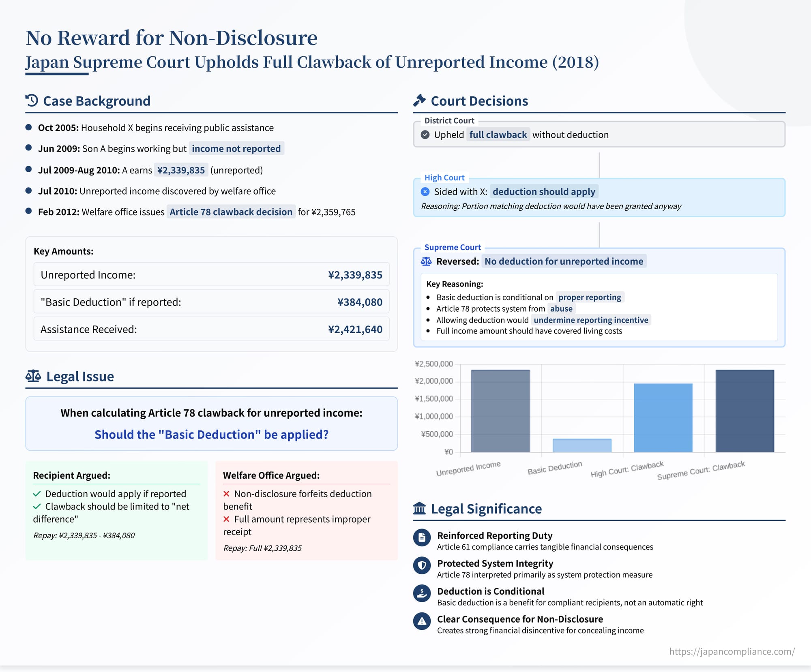811x672 pixels.
Task: Click 'Full income amount should have covered living costs'
Action: click(x=529, y=331)
